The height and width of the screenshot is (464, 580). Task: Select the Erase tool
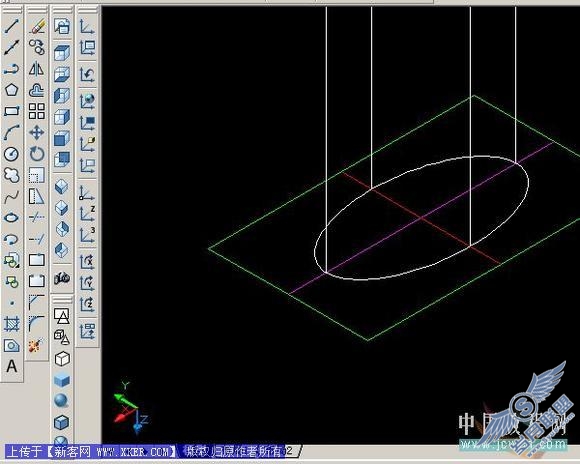pyautogui.click(x=37, y=26)
